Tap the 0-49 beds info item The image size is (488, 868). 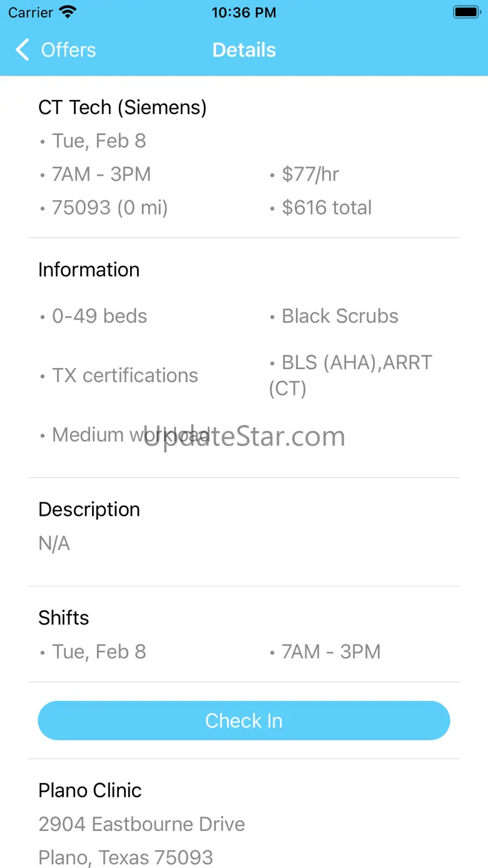coord(99,316)
